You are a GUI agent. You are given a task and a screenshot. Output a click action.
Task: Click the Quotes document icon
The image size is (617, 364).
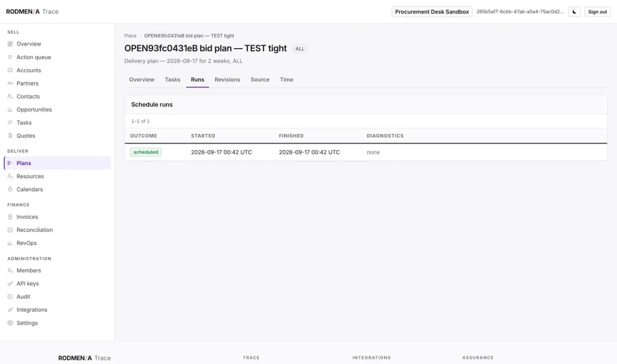(x=10, y=136)
